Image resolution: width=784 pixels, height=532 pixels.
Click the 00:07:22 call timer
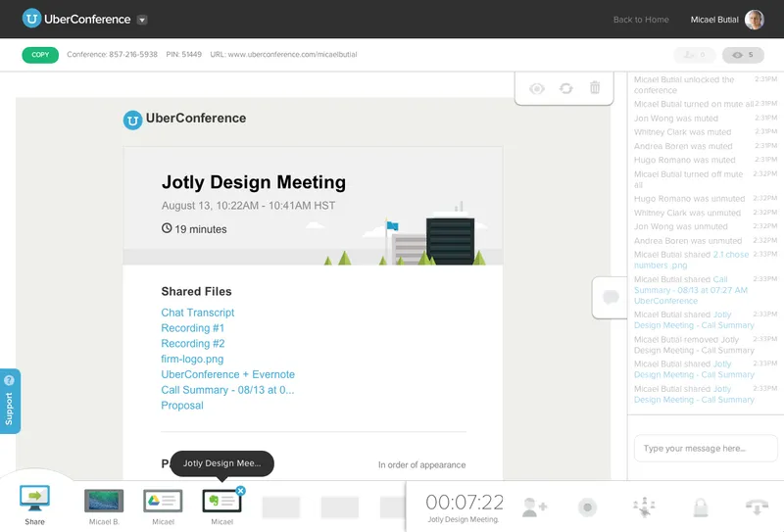point(465,502)
